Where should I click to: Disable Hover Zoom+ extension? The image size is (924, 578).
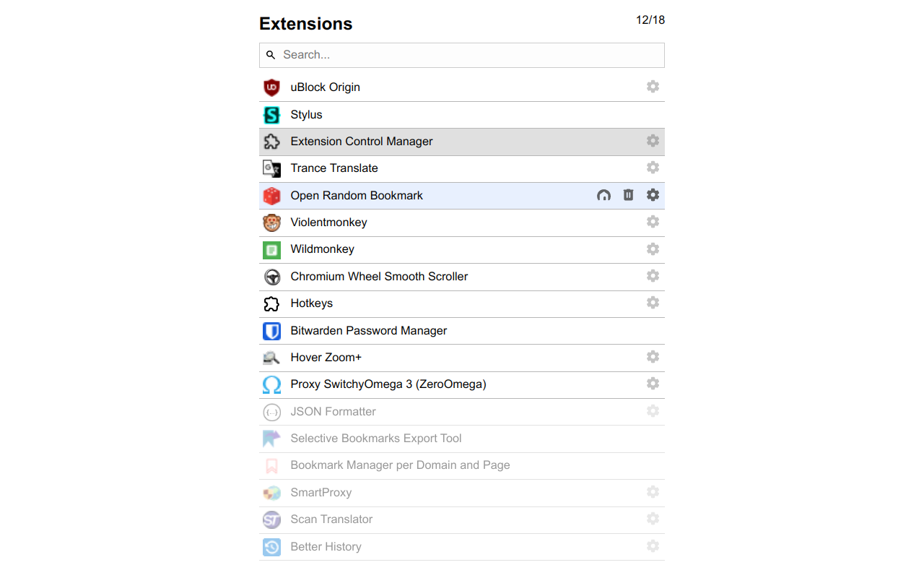(x=326, y=358)
